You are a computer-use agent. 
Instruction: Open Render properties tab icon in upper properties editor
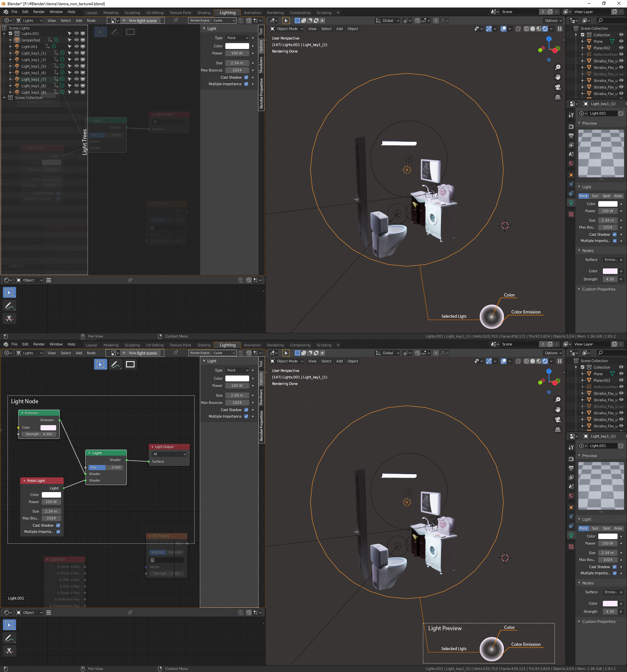pyautogui.click(x=571, y=126)
